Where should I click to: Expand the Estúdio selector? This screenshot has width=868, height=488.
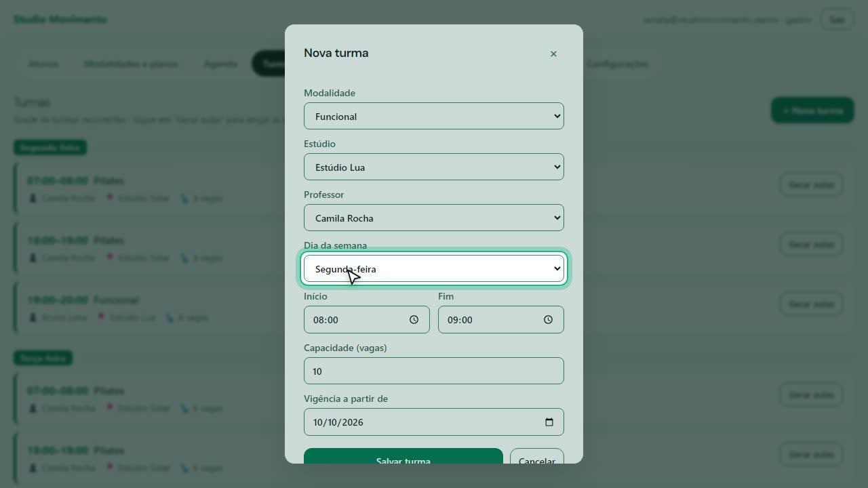point(434,167)
